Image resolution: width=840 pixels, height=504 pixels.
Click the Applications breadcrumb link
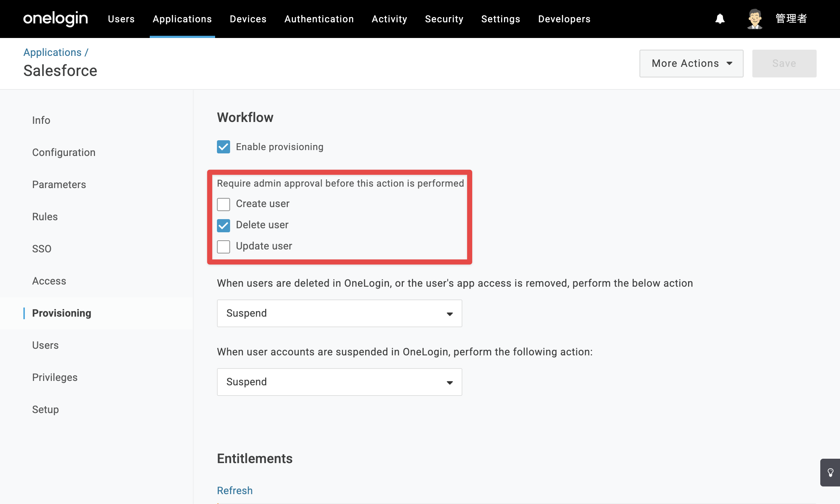[53, 52]
